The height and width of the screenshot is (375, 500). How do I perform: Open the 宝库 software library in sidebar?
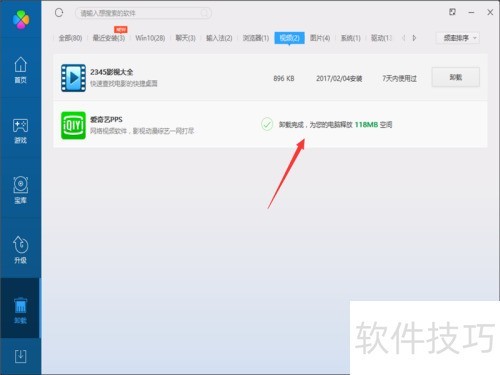pos(20,190)
